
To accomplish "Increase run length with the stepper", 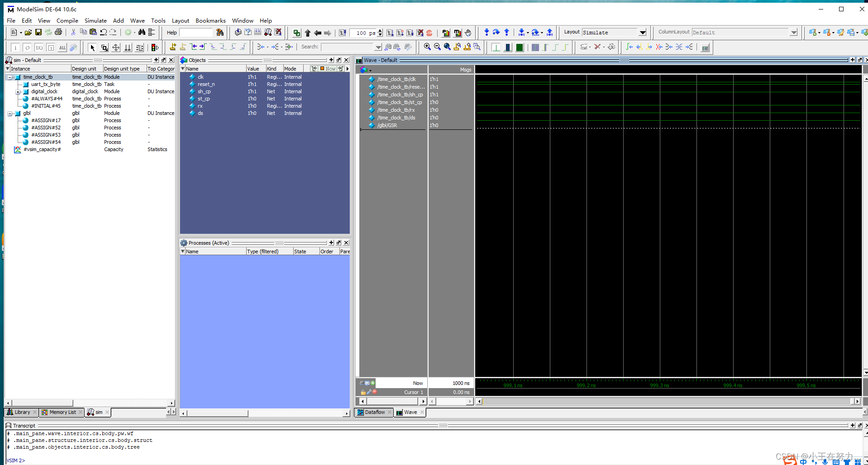I will (x=380, y=30).
